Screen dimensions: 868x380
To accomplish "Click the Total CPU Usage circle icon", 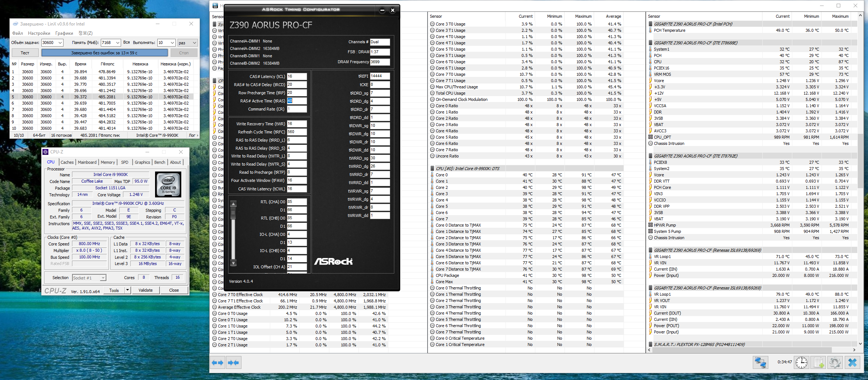I will (432, 93).
